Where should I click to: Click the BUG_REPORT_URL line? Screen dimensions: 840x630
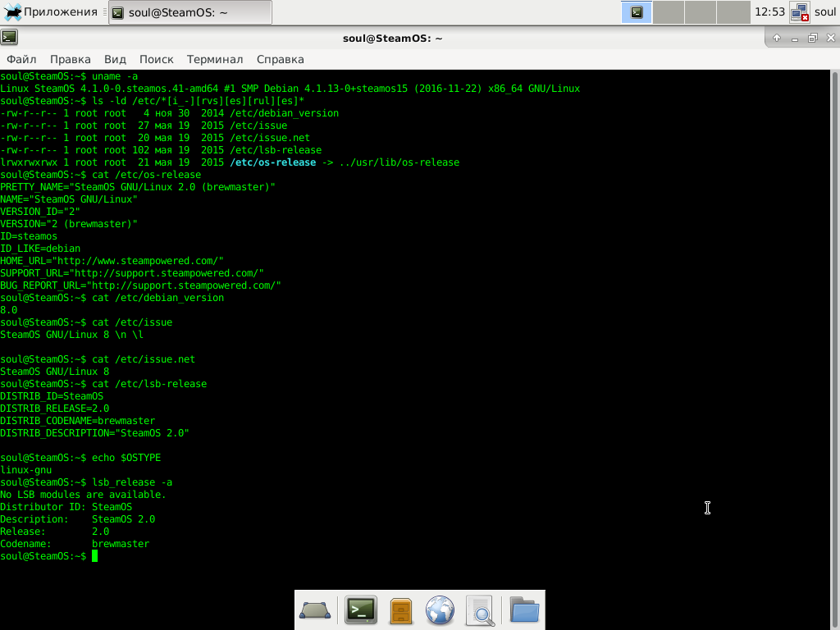pyautogui.click(x=140, y=285)
